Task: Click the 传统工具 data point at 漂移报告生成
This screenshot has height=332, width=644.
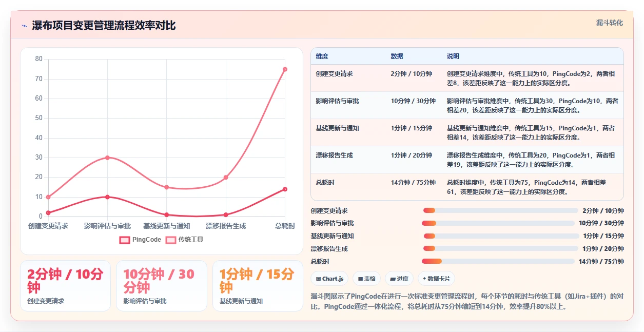Action: 226,178
